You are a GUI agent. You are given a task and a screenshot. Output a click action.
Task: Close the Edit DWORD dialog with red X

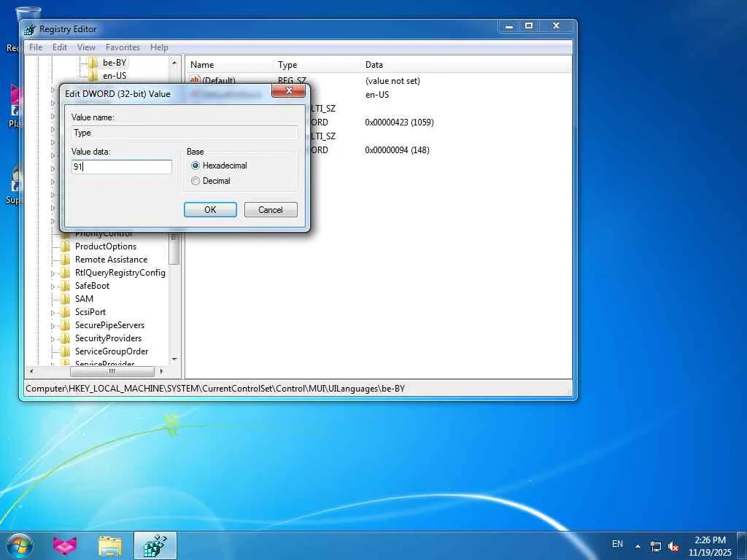coord(288,90)
